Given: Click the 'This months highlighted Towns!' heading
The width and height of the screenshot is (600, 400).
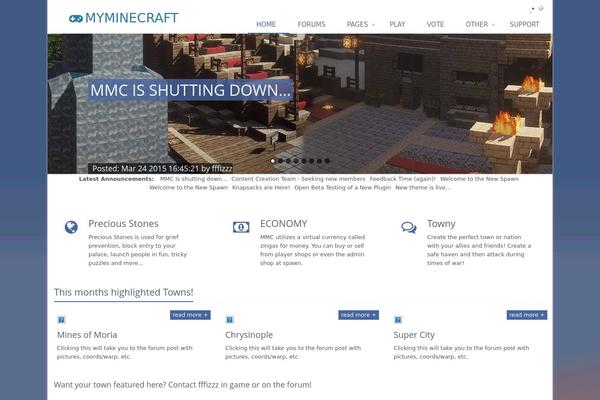Looking at the screenshot, I should coord(124,292).
